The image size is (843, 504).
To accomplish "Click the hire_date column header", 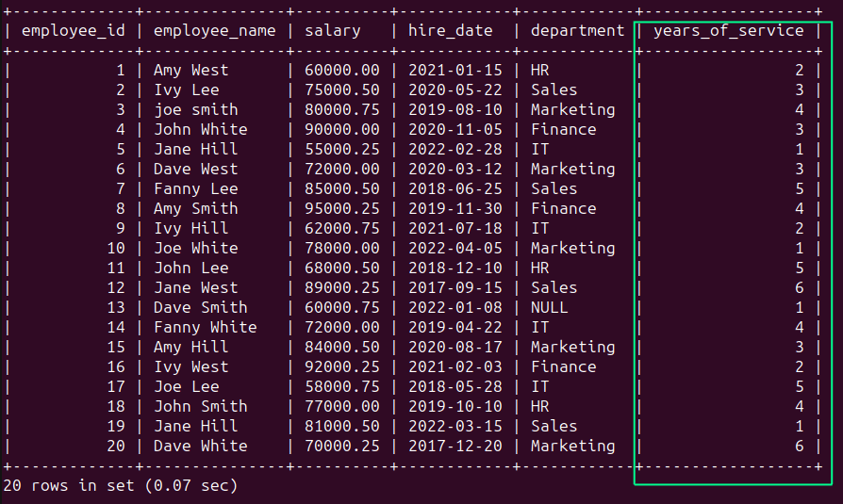I will pyautogui.click(x=450, y=30).
